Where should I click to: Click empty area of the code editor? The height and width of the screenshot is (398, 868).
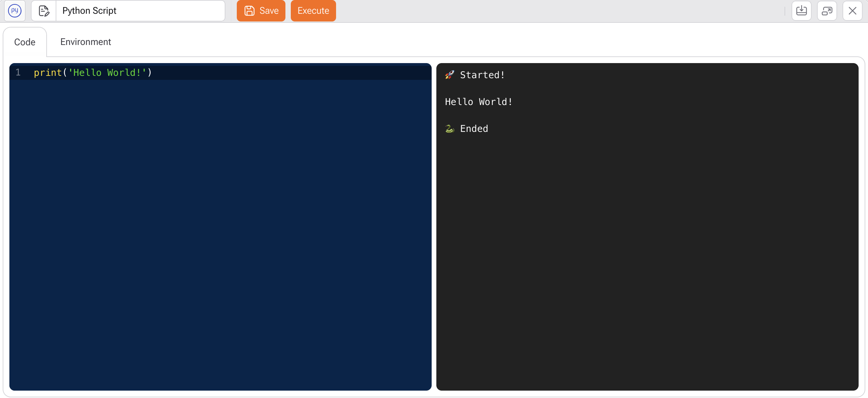pos(220,236)
